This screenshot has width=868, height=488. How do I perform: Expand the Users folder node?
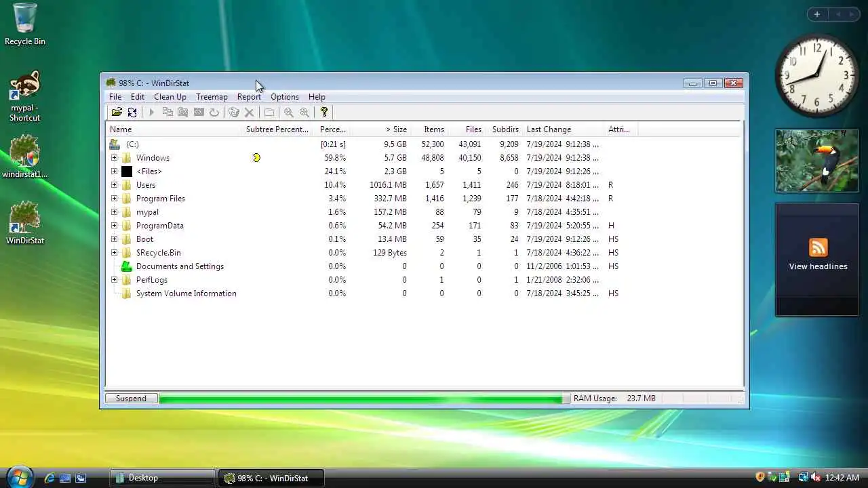click(x=114, y=185)
